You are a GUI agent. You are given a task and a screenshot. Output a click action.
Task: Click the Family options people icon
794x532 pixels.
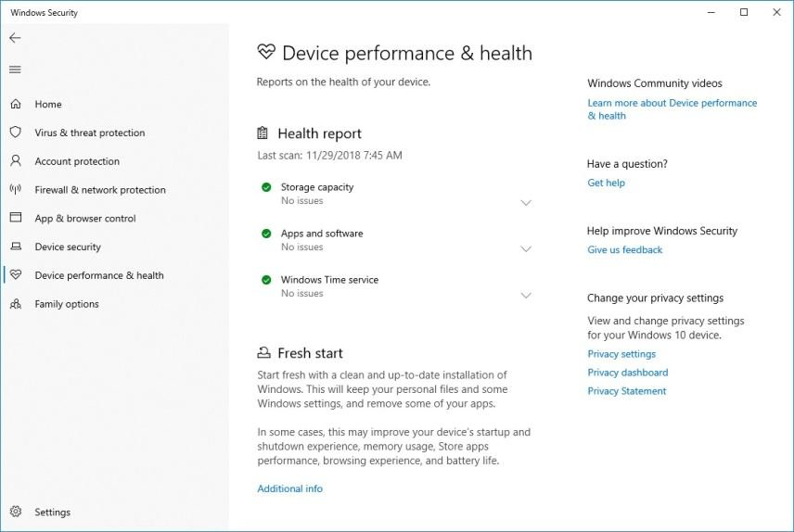pos(16,304)
